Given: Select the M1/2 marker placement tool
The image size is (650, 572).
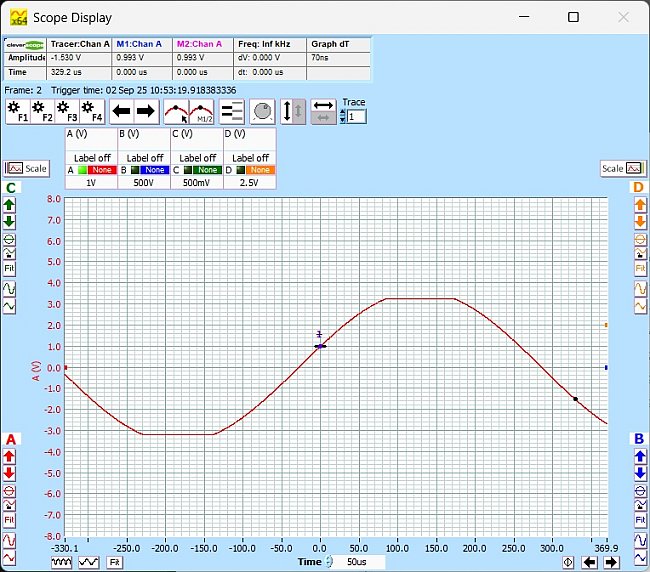Looking at the screenshot, I should [201, 111].
